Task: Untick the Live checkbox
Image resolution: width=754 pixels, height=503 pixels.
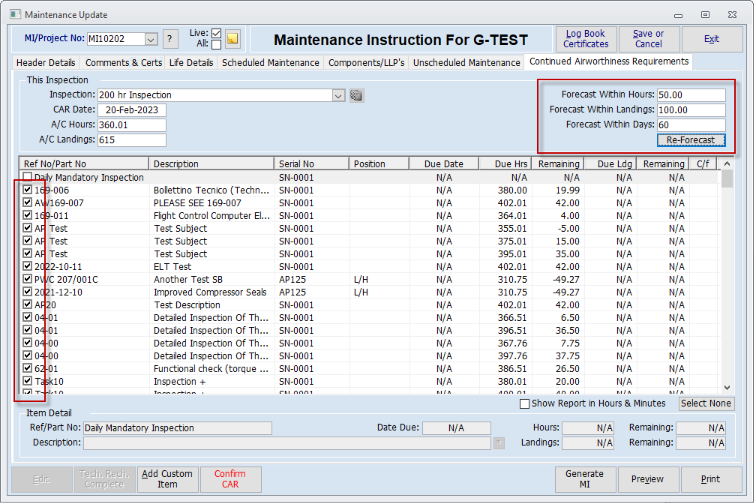Action: pos(216,33)
